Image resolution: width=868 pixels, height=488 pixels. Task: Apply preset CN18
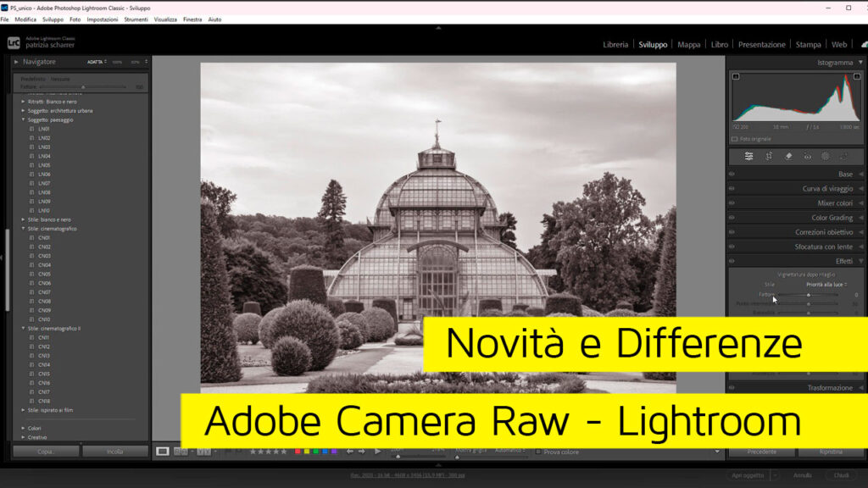pos(44,401)
